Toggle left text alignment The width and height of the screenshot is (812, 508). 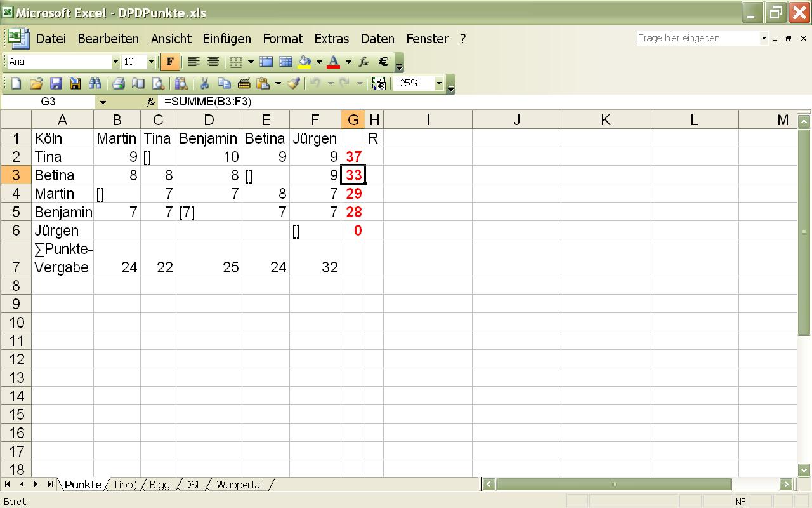[x=193, y=62]
